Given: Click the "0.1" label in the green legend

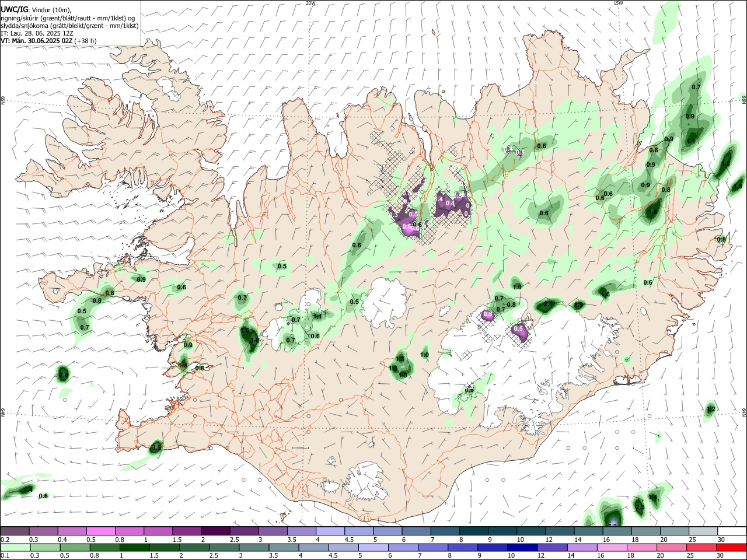Looking at the screenshot, I should coord(5,556).
